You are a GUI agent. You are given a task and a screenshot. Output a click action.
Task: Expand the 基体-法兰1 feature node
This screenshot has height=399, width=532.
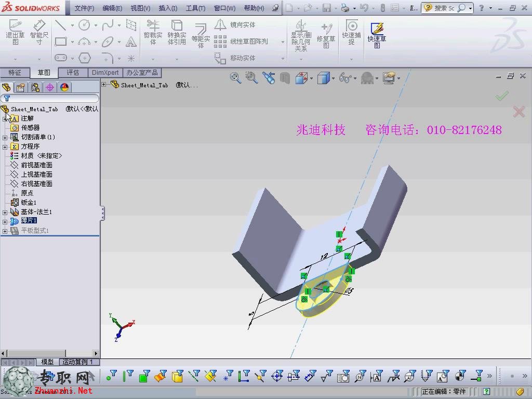coord(5,212)
